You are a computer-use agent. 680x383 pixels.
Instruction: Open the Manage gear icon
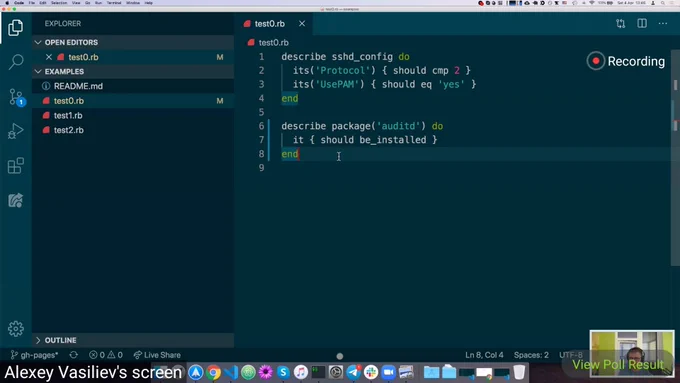(16, 329)
